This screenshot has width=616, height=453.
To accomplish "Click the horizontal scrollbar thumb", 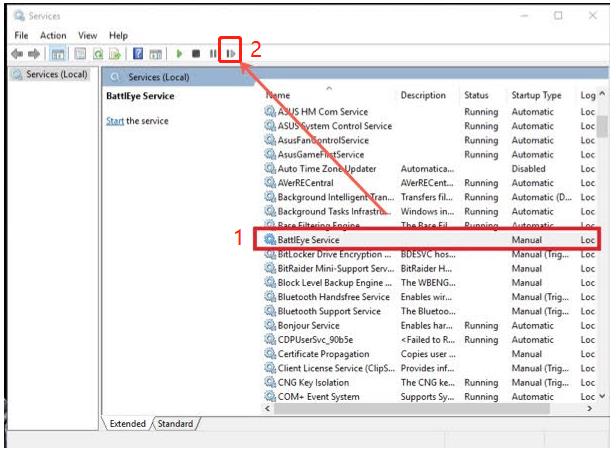I will [412, 408].
